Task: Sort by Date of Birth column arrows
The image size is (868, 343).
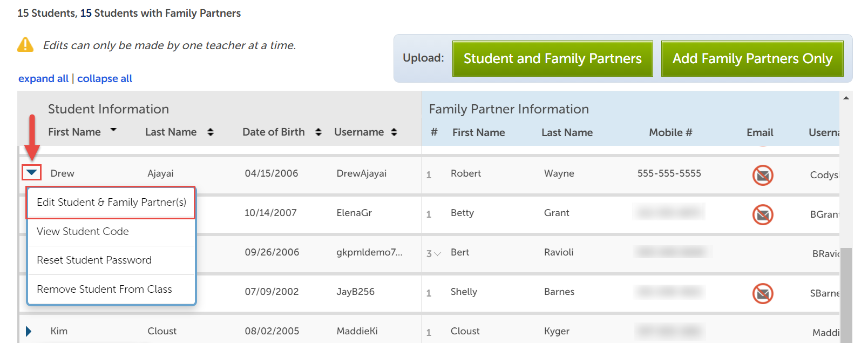Action: coord(318,132)
